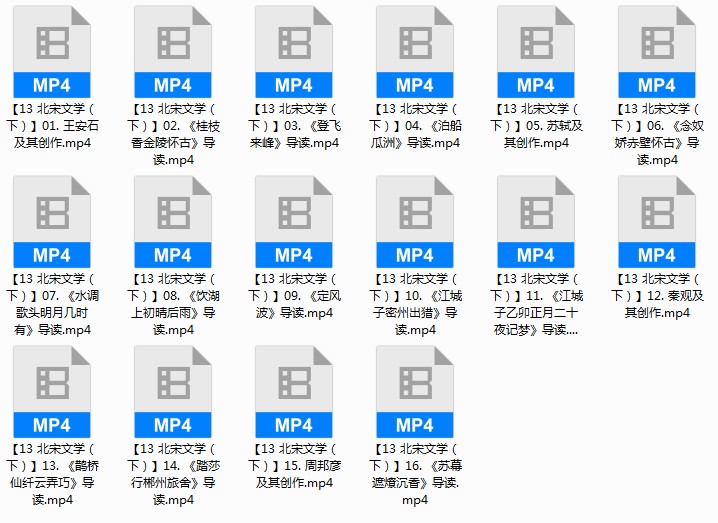Screen dimensions: 718x523
Task: Click the 02 《桂枝香金陵怀古》导读 video icon
Action: [173, 52]
